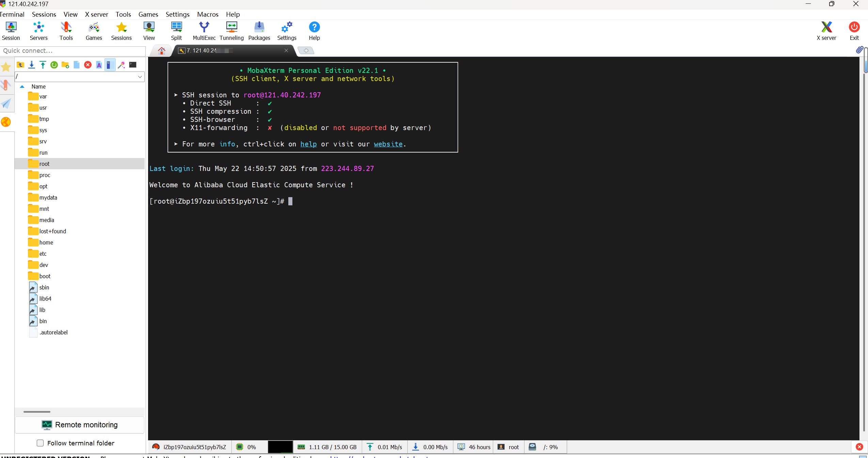Select the root folder in tree
The width and height of the screenshot is (868, 458).
click(x=44, y=164)
